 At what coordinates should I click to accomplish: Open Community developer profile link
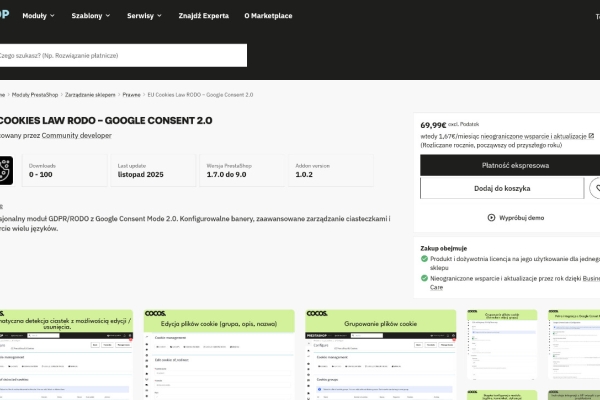77,136
